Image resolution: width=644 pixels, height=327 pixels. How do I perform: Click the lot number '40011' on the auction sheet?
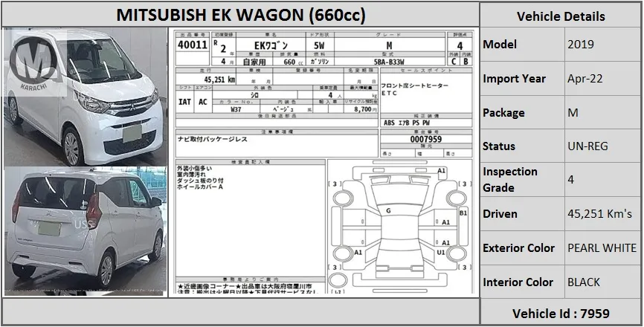click(192, 45)
